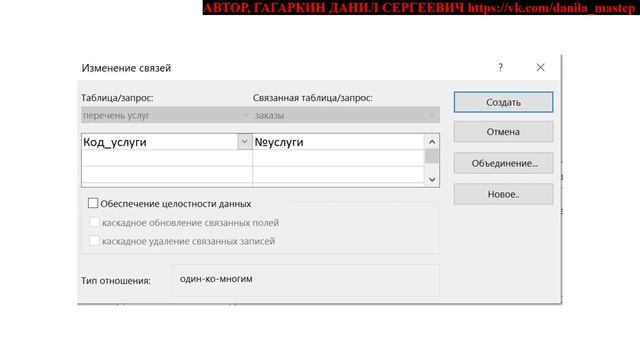Screen dimensions: 640x360
Task: Enable Обеспечение целостности данных checkbox
Action: [93, 203]
